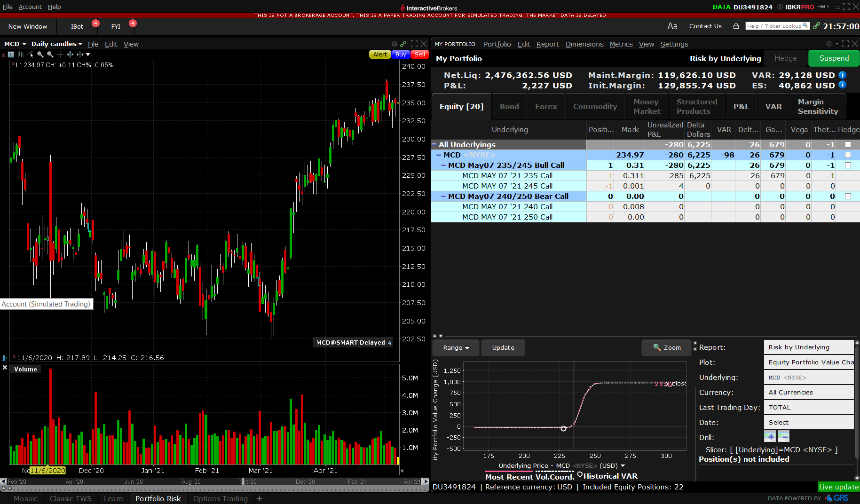
Task: Open the Plot field showing Equity Portfolio Value
Action: pyautogui.click(x=809, y=362)
